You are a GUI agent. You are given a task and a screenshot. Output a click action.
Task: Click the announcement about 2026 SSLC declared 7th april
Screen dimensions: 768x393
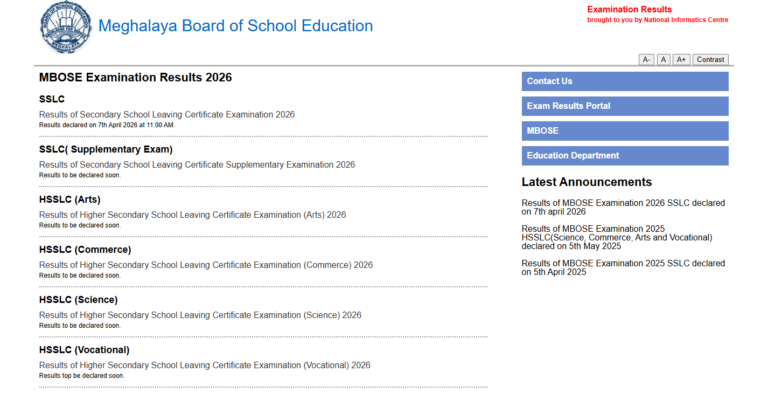[623, 207]
